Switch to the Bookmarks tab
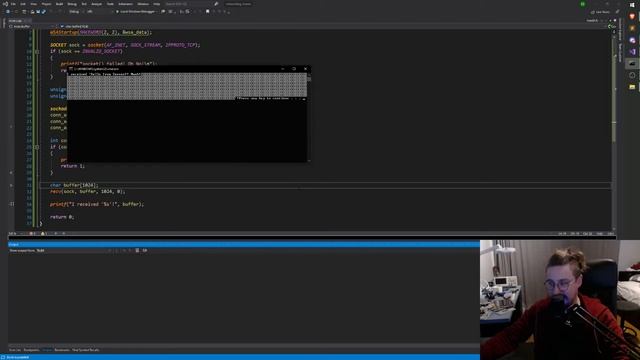 point(62,350)
